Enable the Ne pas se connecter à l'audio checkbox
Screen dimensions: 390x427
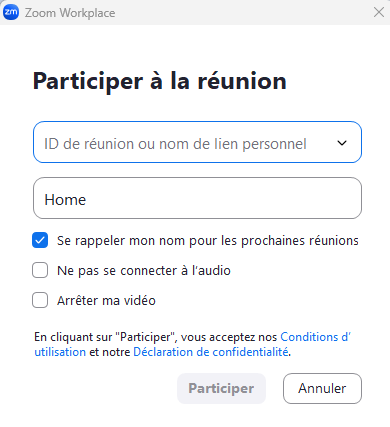(40, 270)
